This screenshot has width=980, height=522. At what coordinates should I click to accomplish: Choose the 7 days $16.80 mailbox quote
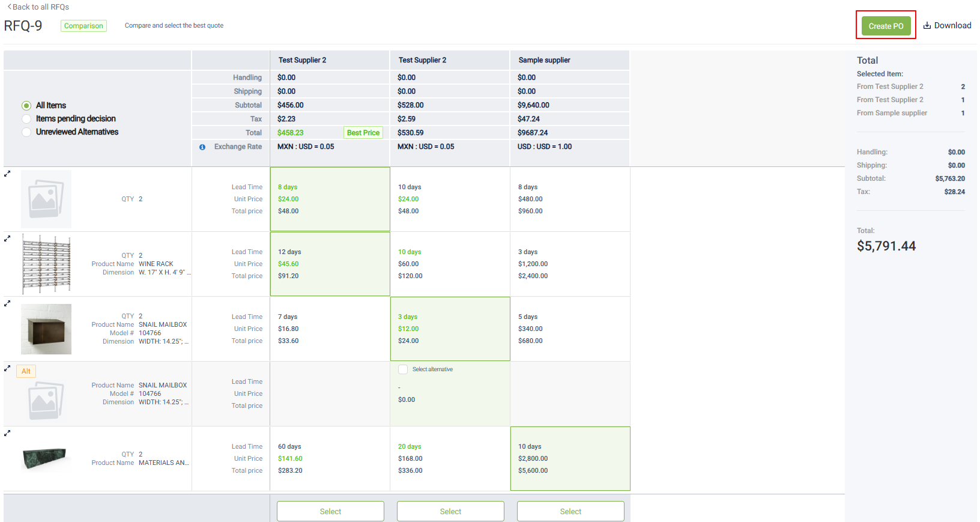330,329
